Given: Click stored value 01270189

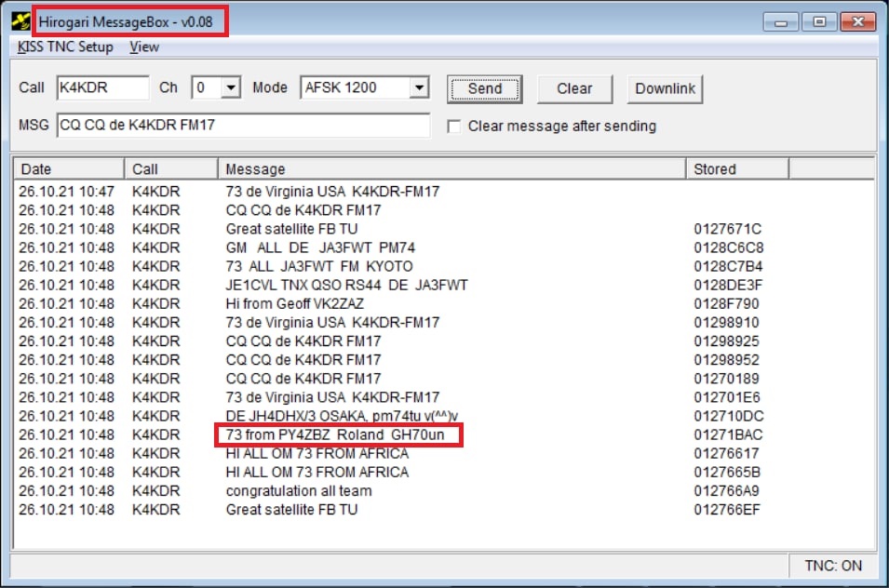Looking at the screenshot, I should (726, 379).
